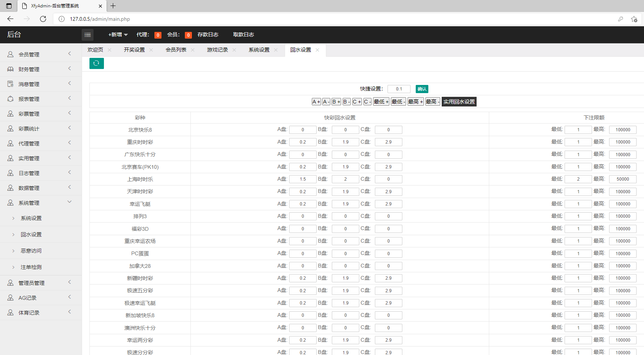Click the site information icon
Screen dimensions: 644x355
pos(62,19)
